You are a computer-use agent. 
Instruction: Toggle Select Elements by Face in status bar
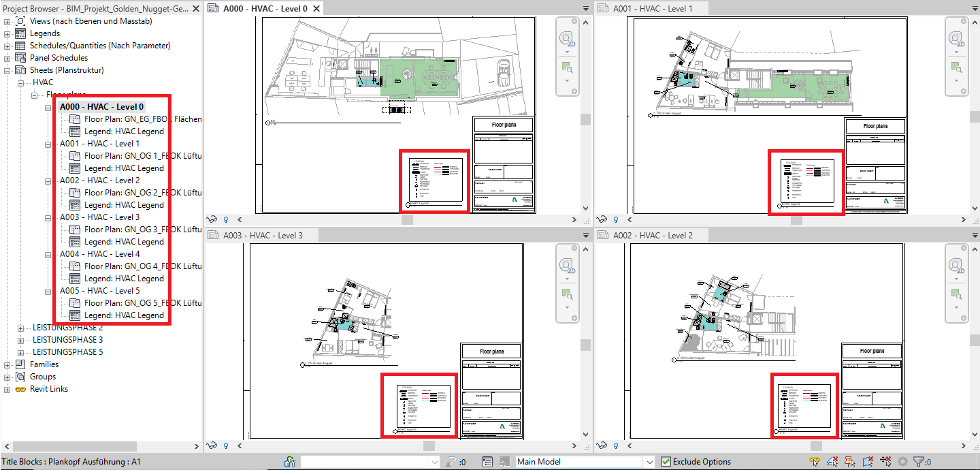coord(868,462)
